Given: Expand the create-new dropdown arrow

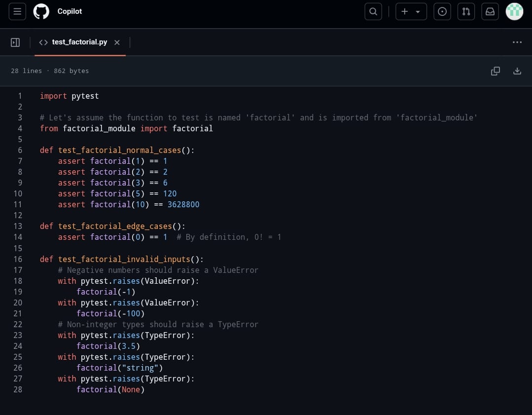Looking at the screenshot, I should tap(418, 12).
